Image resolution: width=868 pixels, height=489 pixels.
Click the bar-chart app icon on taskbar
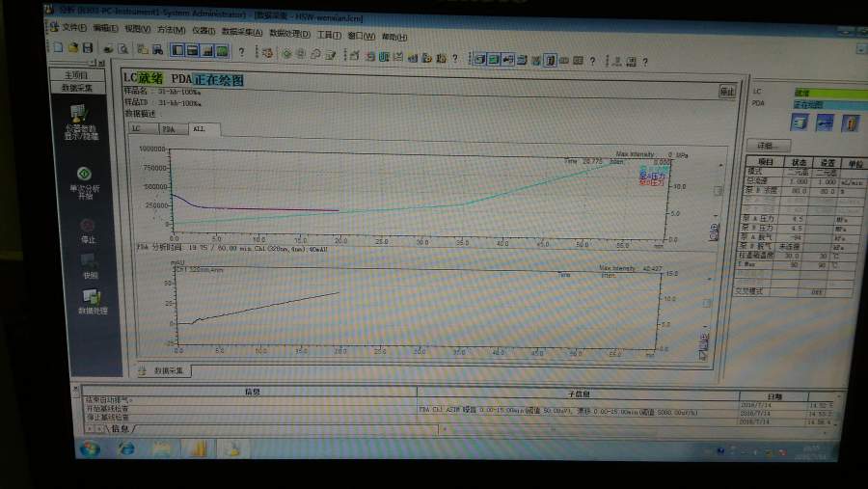click(198, 448)
